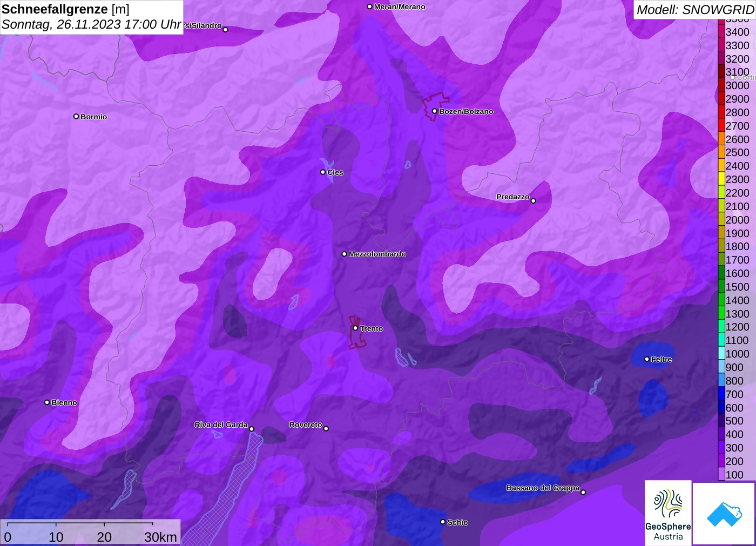This screenshot has width=756, height=546.
Task: Click the "Schneefallgrenze [m]" title text
Action: (65, 9)
